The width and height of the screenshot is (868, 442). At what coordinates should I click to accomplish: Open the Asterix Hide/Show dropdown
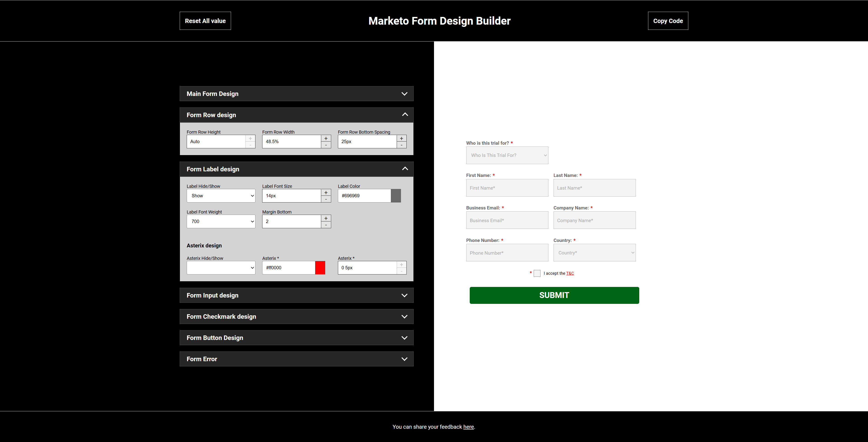click(221, 268)
